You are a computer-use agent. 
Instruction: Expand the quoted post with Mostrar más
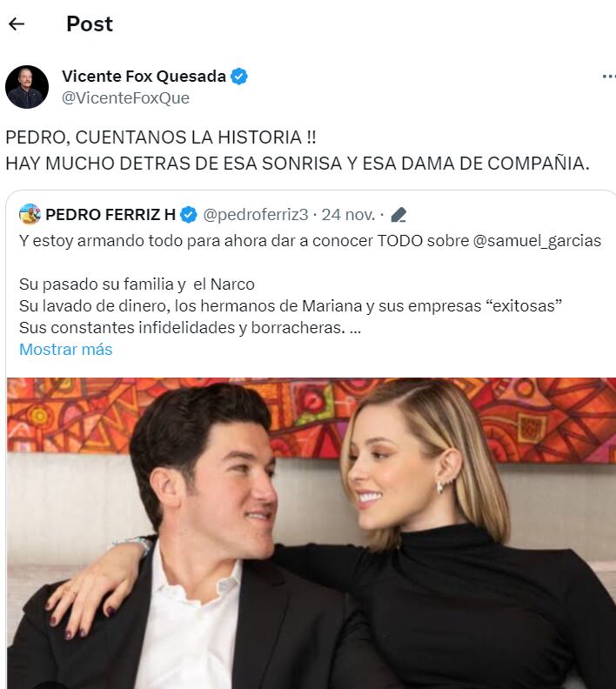pos(66,350)
